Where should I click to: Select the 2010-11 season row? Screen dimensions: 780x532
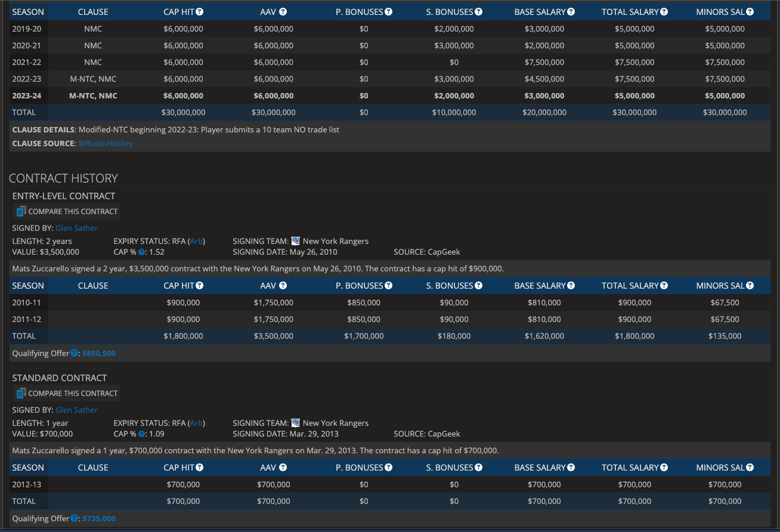(390, 302)
